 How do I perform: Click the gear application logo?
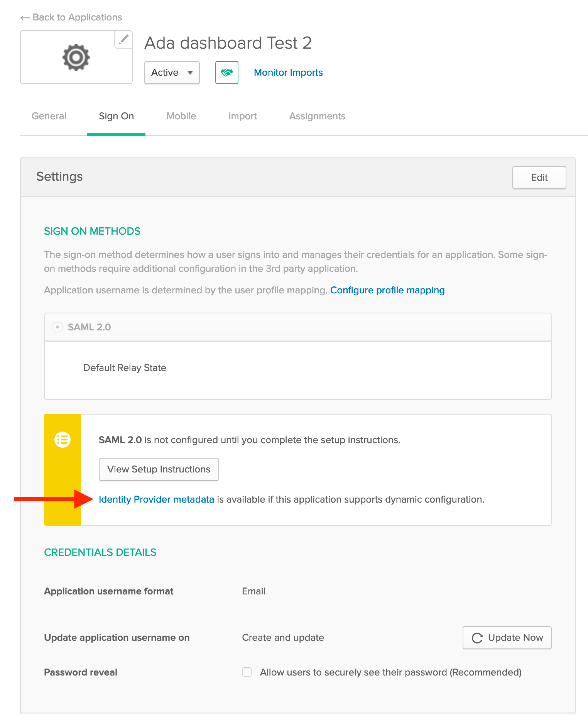pos(76,57)
